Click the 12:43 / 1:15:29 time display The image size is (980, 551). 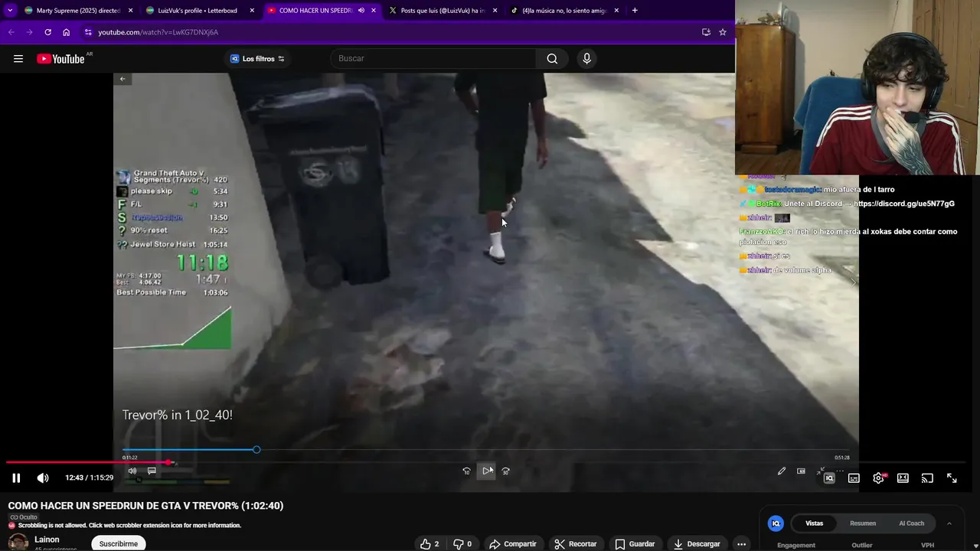pyautogui.click(x=90, y=478)
